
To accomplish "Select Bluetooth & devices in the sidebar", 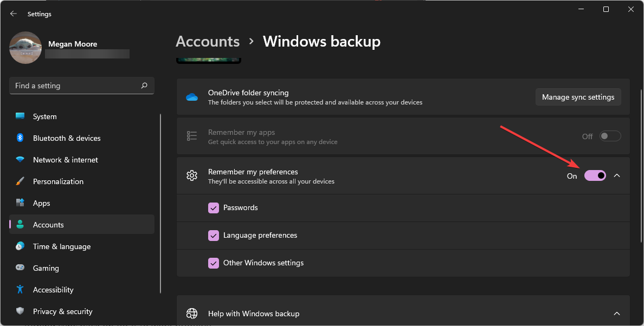I will [x=66, y=138].
